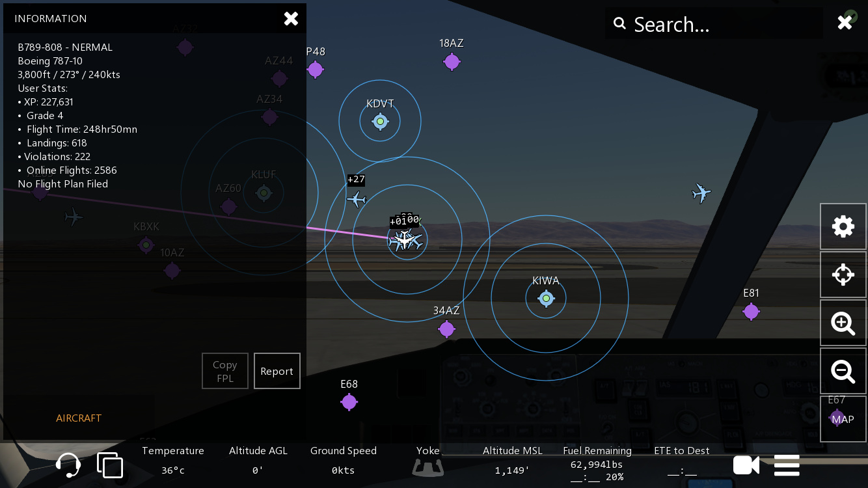Screen dimensions: 868x488
Task: Select the KLUF airport marker
Action: pyautogui.click(x=264, y=193)
